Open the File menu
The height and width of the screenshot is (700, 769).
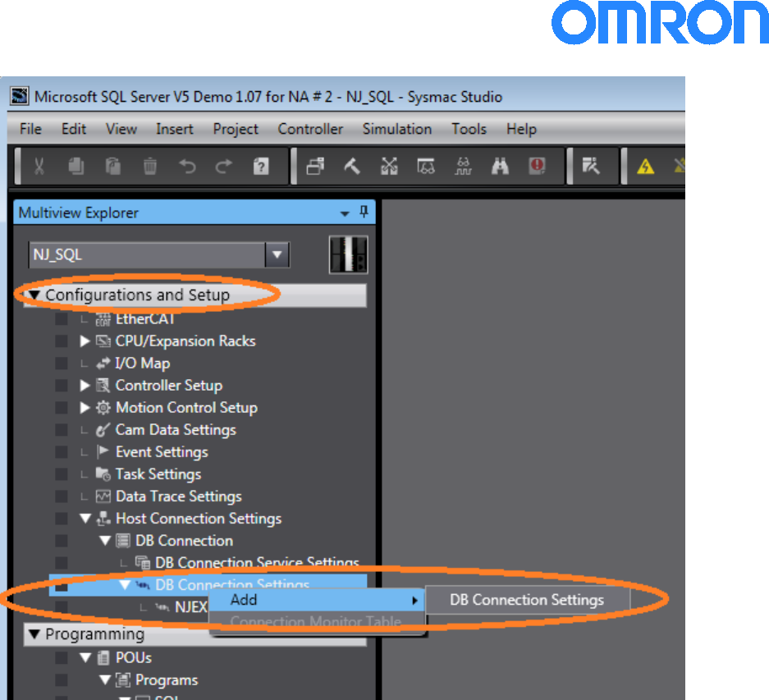point(30,129)
